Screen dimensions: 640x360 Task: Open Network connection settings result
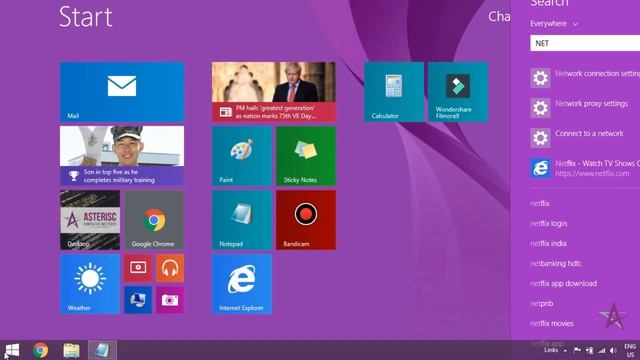pos(585,78)
